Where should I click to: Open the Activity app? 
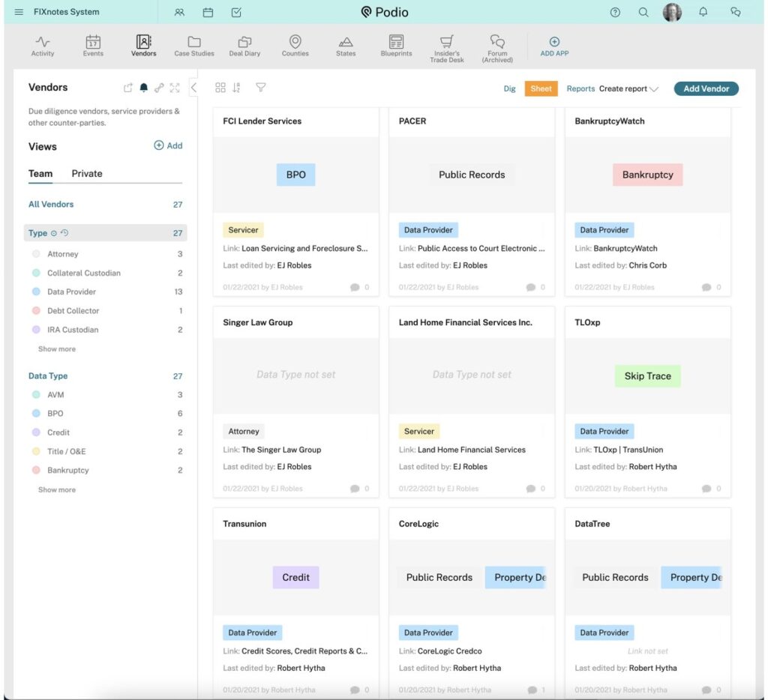pyautogui.click(x=43, y=46)
